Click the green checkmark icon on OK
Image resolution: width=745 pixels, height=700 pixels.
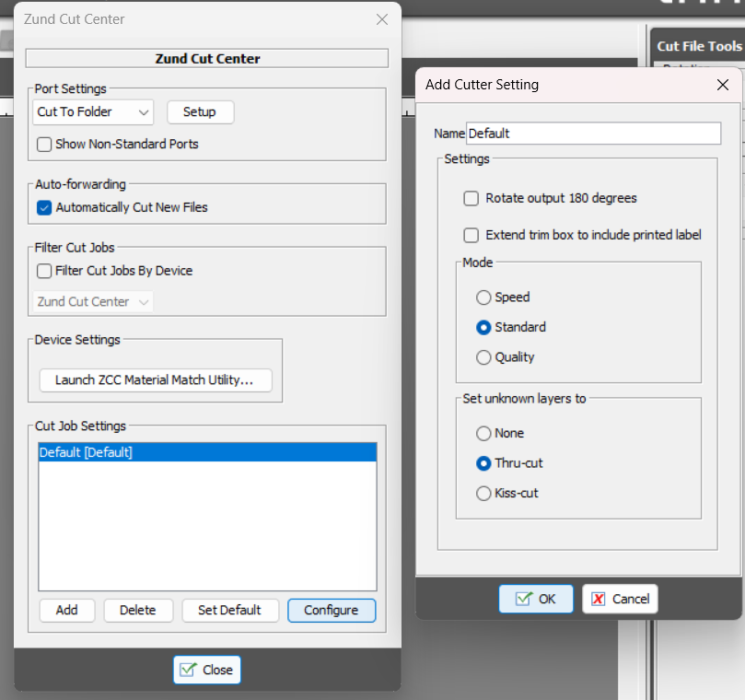coord(524,599)
